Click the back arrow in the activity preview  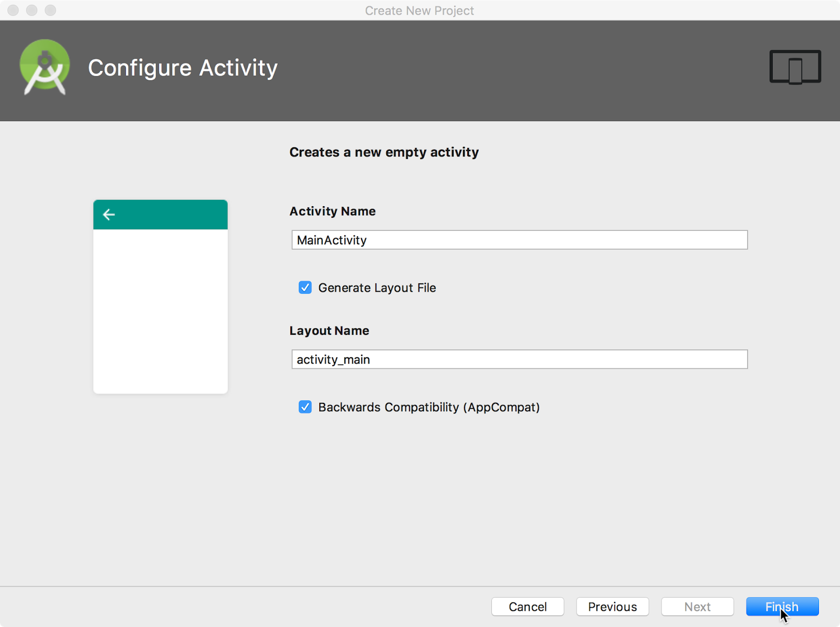pyautogui.click(x=109, y=214)
